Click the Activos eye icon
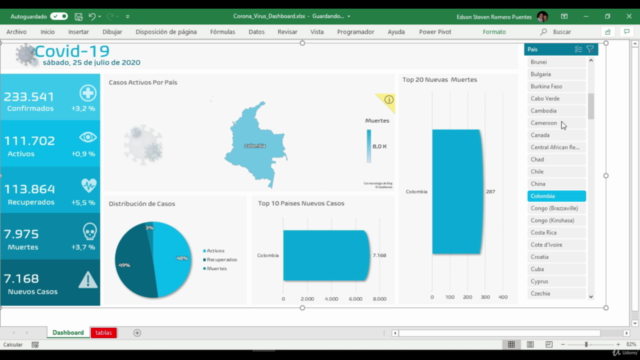 (88, 137)
